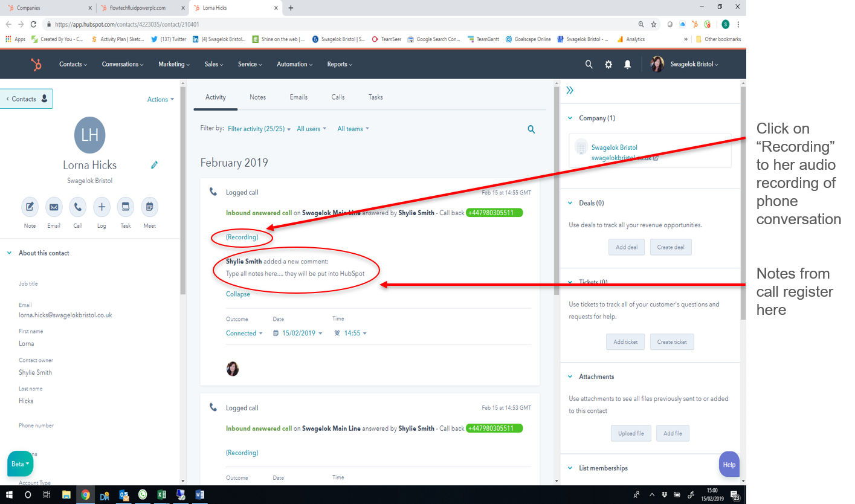Collapse the Company (1) section

click(570, 118)
